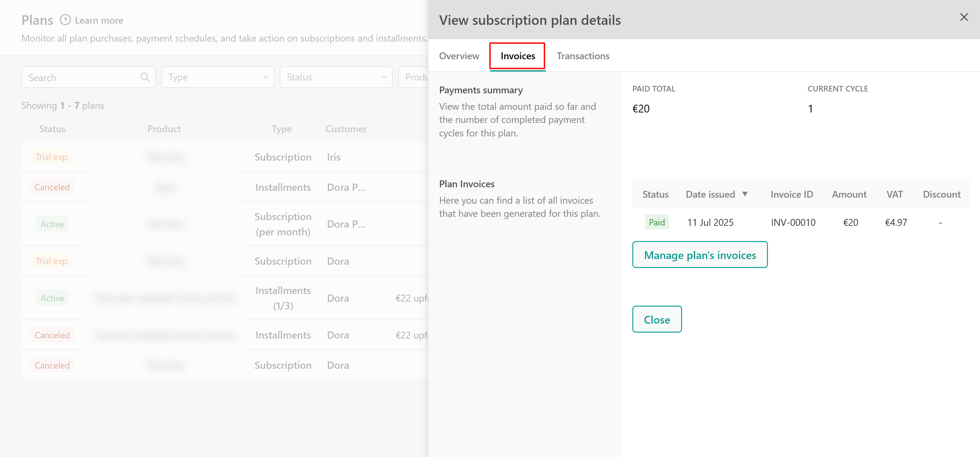Open the Type filter dropdown

coord(217,77)
